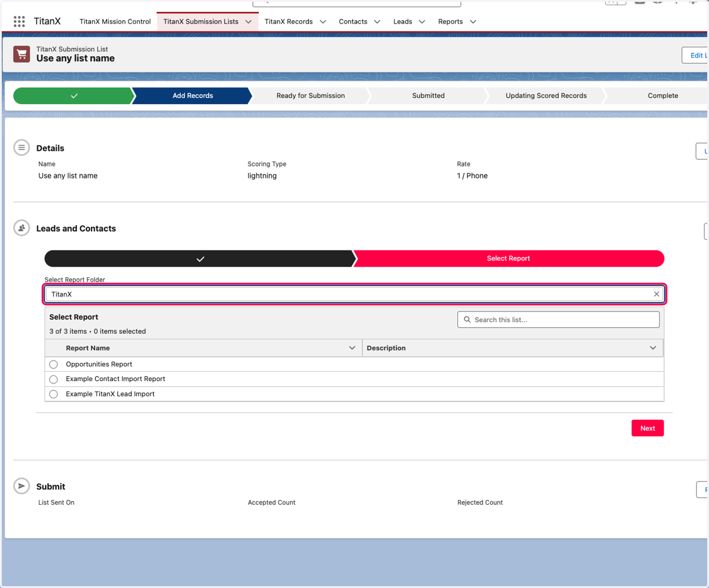Viewport: 709px width, 588px height.
Task: Click the 1 / Phone rate value
Action: pos(472,176)
